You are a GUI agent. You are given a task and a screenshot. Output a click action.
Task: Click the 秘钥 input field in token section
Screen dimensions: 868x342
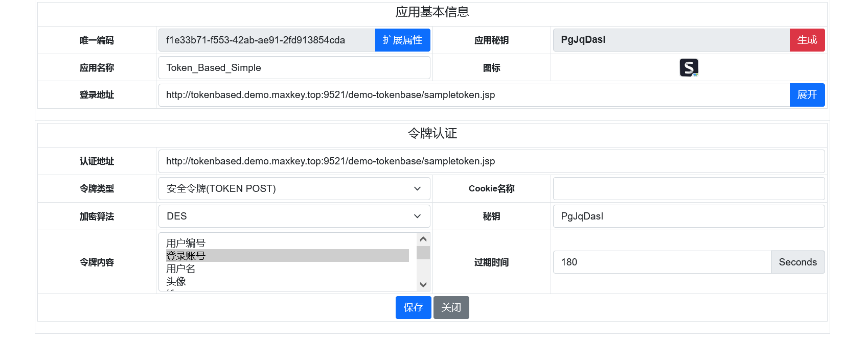[x=689, y=216]
